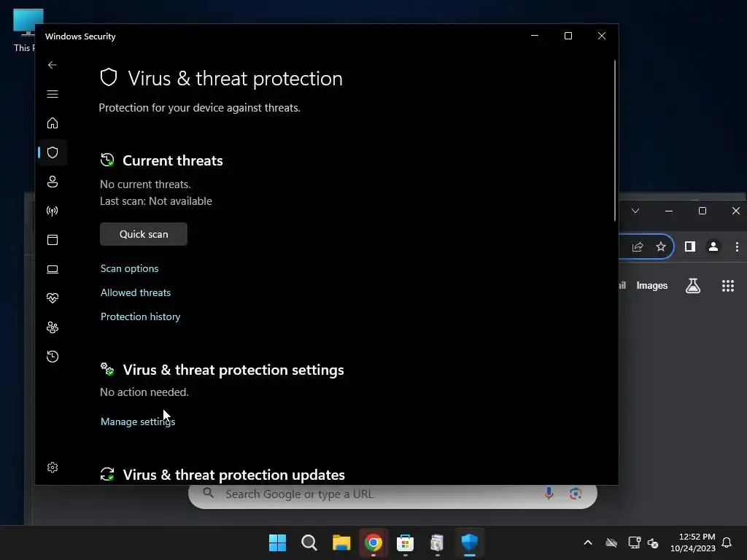Screen dimensions: 747x560
Task: Open Manage settings link
Action: [138, 421]
